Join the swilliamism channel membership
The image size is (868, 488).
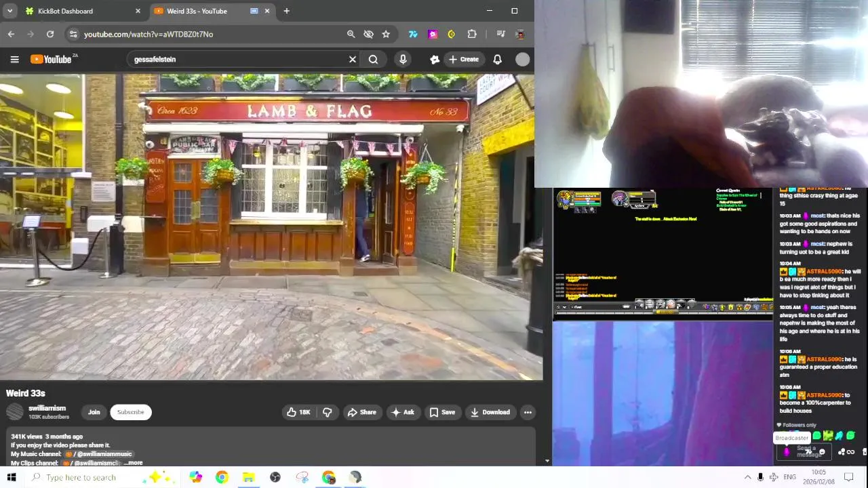coord(94,412)
